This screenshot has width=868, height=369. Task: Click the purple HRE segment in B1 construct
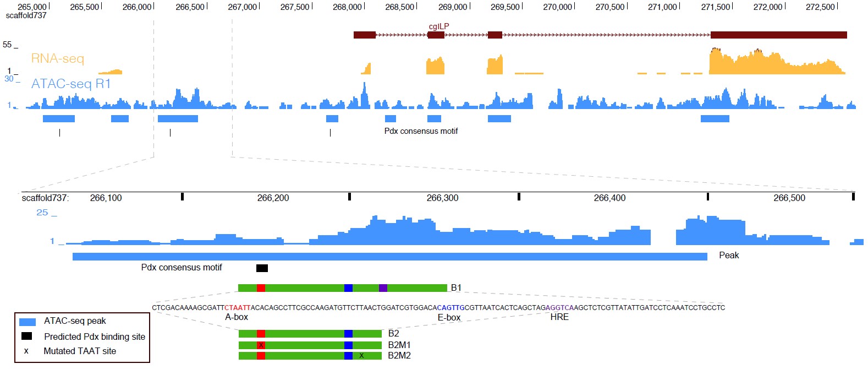click(x=383, y=288)
